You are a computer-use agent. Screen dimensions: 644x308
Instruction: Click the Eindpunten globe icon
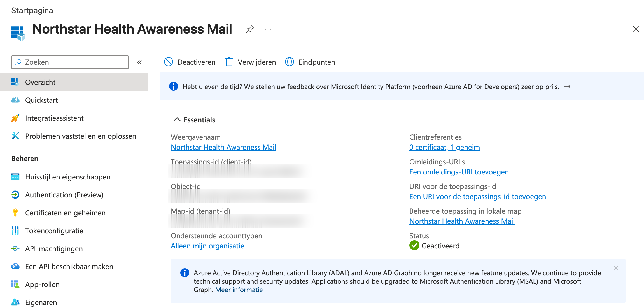pyautogui.click(x=290, y=62)
